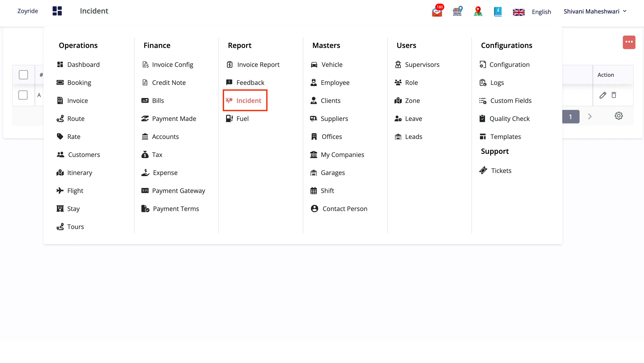Click the Flight airplane icon
This screenshot has width=644, height=363.
coord(60,191)
